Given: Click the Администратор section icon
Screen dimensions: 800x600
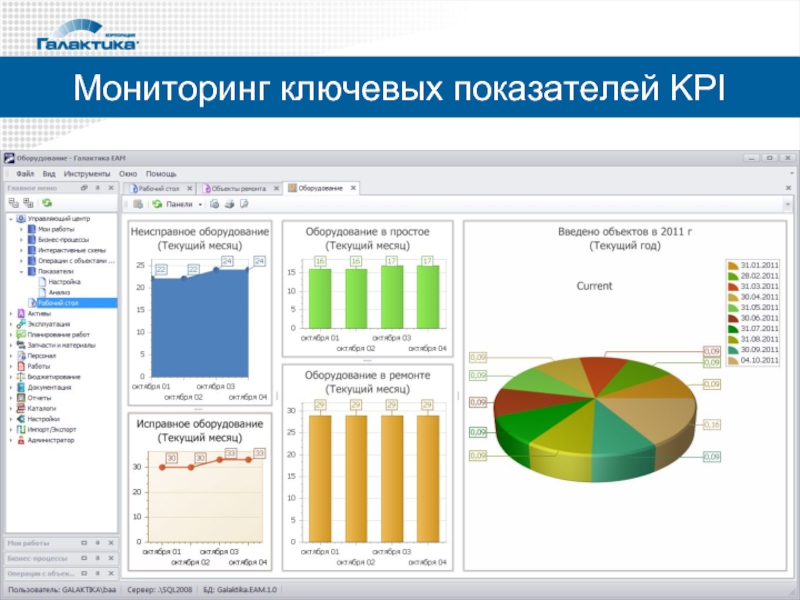Looking at the screenshot, I should pos(21,440).
